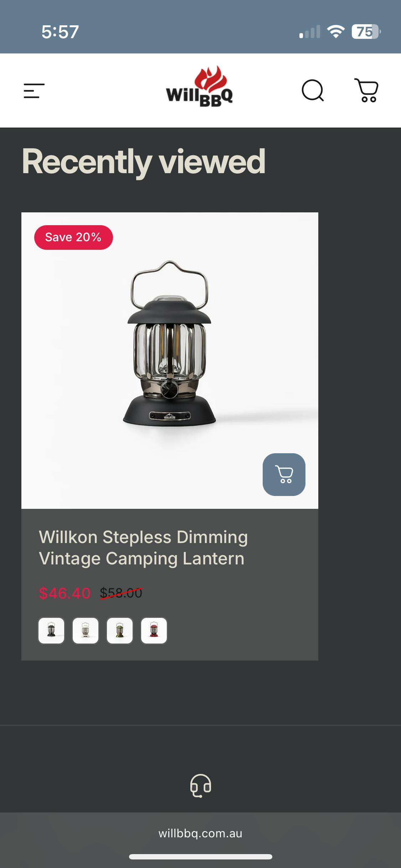This screenshot has height=868, width=401.
Task: Select the green lantern color variant
Action: pos(120,630)
